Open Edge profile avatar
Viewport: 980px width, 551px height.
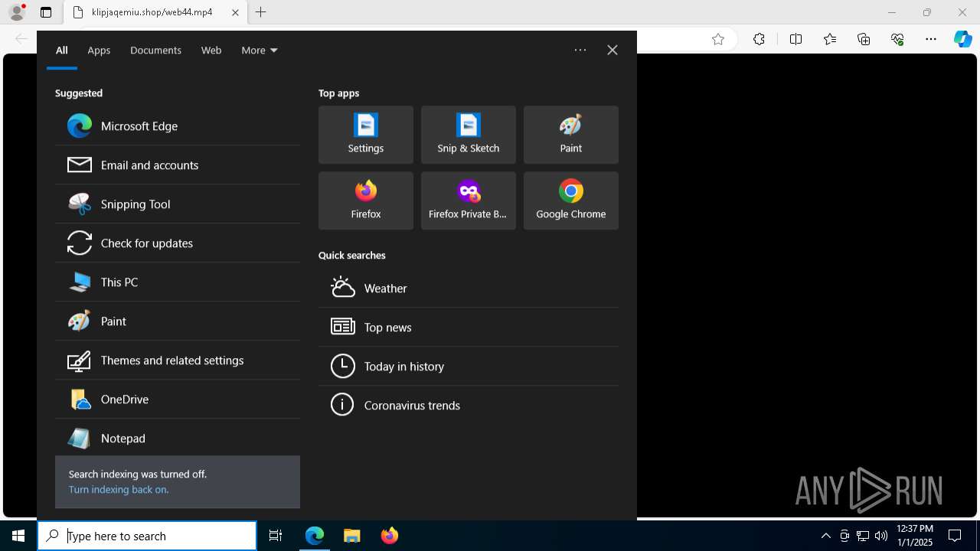(x=17, y=12)
